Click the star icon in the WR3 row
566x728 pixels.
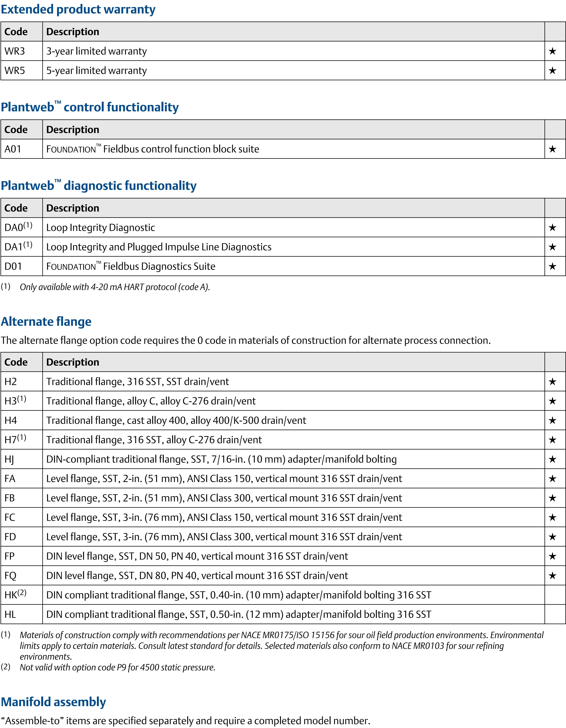point(552,51)
